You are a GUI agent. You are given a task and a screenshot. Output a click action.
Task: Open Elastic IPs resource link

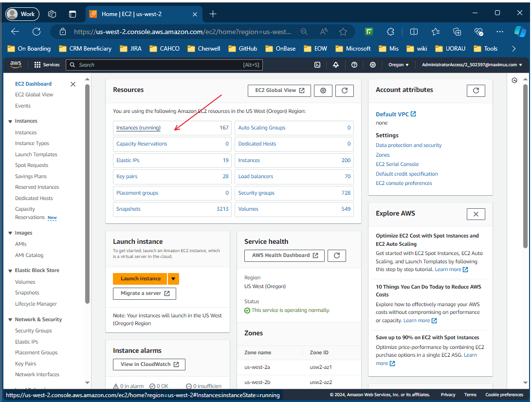coord(128,161)
